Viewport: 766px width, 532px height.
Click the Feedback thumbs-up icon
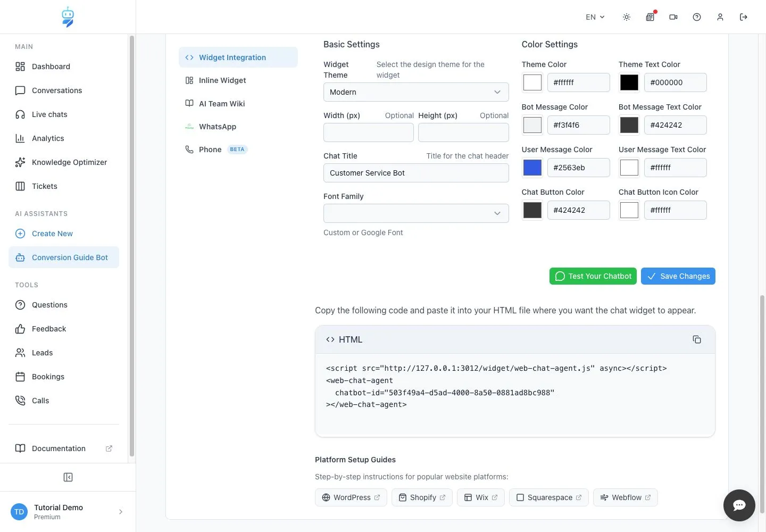click(20, 329)
